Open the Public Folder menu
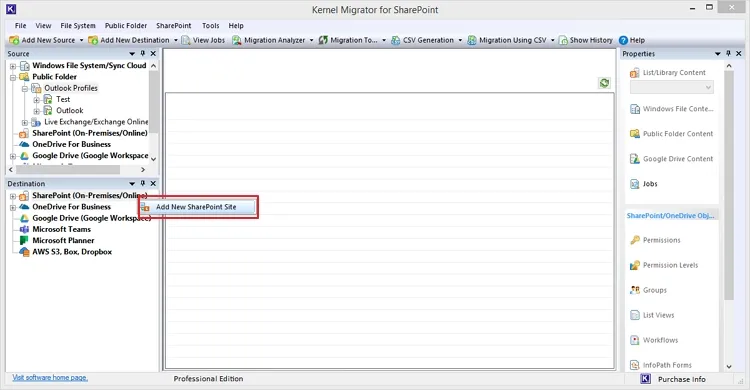 [126, 25]
